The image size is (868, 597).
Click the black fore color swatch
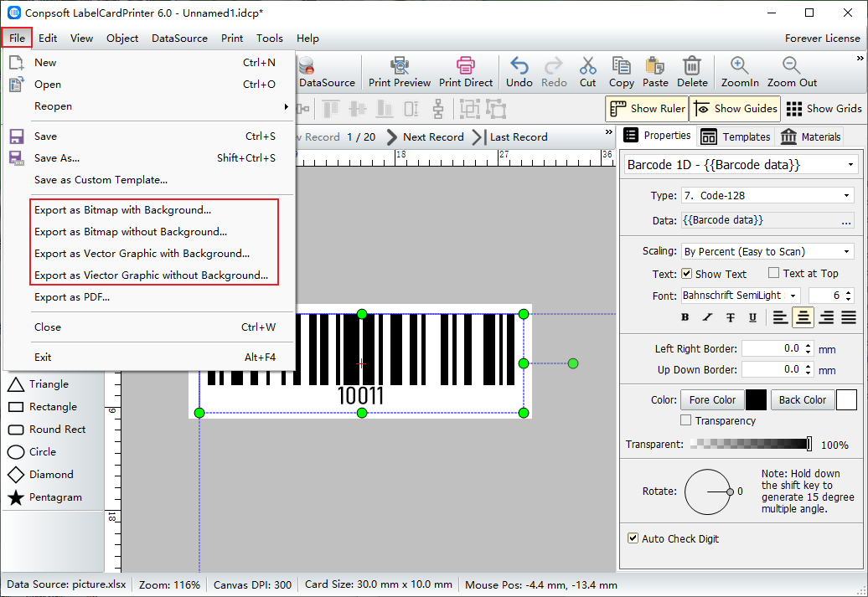[x=757, y=399]
